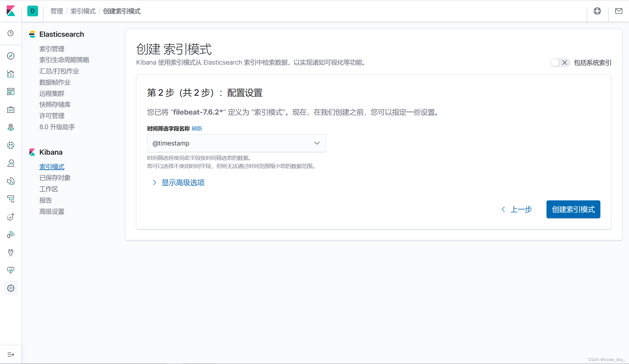Open Stack Monitoring heartbeat icon
The height and width of the screenshot is (364, 629).
pos(11,270)
